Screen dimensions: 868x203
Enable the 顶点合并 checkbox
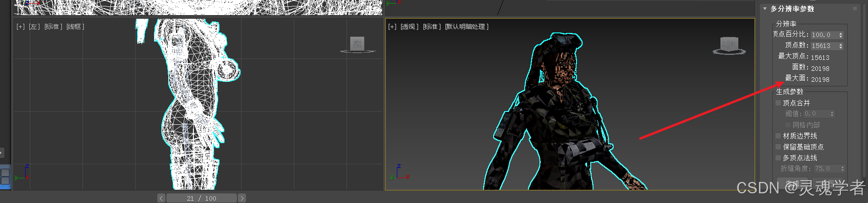coord(778,103)
